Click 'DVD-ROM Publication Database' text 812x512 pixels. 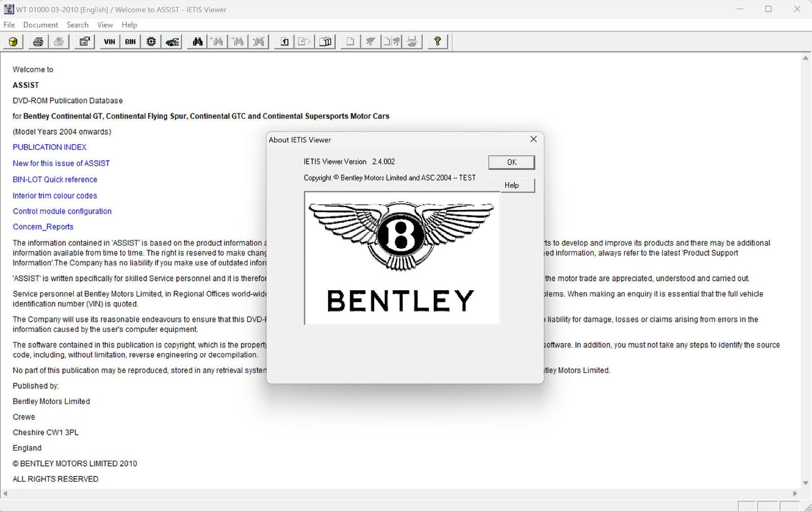(67, 100)
